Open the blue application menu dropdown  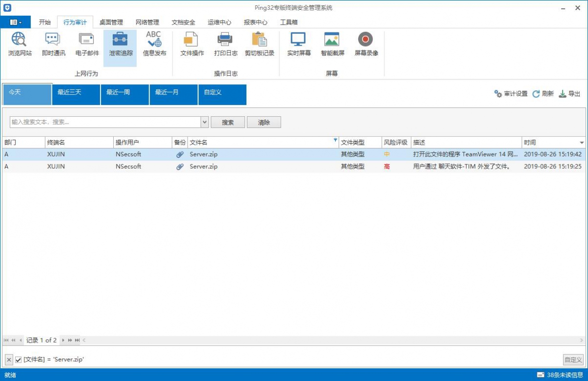16,22
